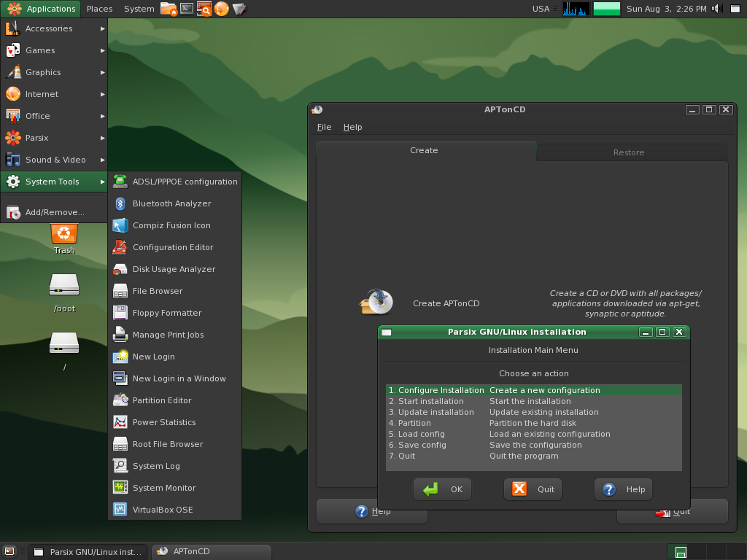The height and width of the screenshot is (560, 747).
Task: Open the clock showing Sun Aug 3, 2:26 PM
Action: coord(667,9)
